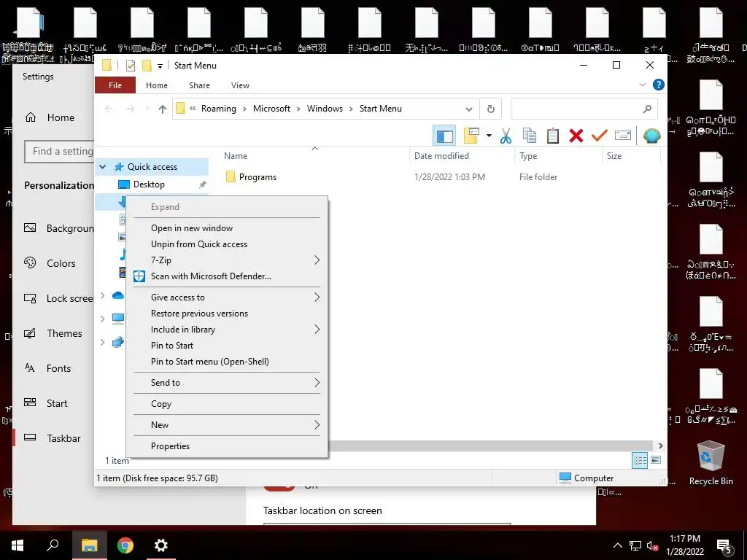Viewport: 747px width, 560px height.
Task: Select Unpin from Quick access
Action: pos(227,244)
